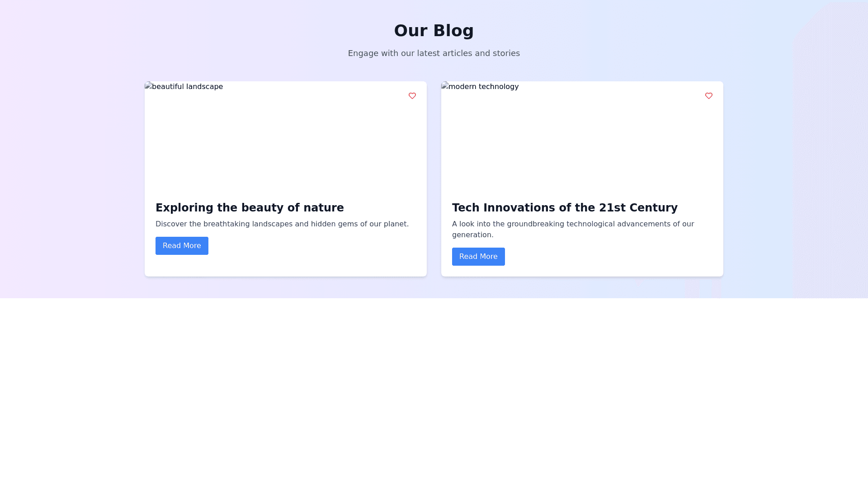Click the 'Our Blog' page heading
The width and height of the screenshot is (868, 488).
[x=434, y=31]
